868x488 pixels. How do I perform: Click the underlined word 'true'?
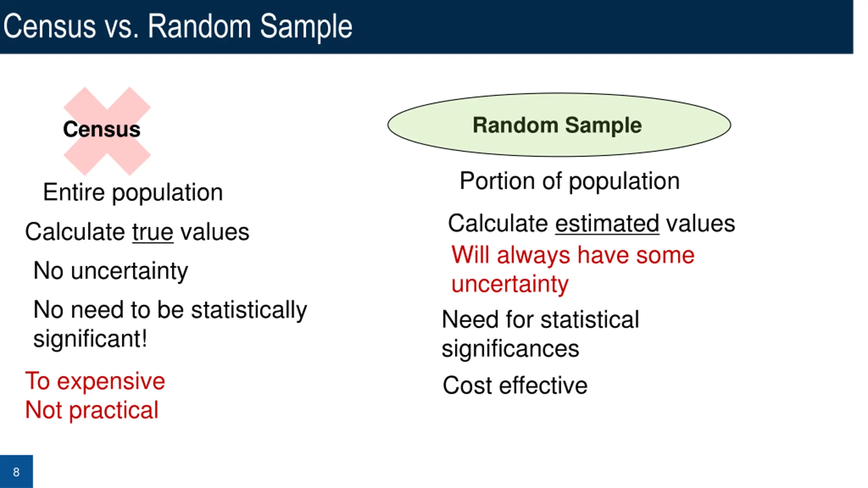153,232
